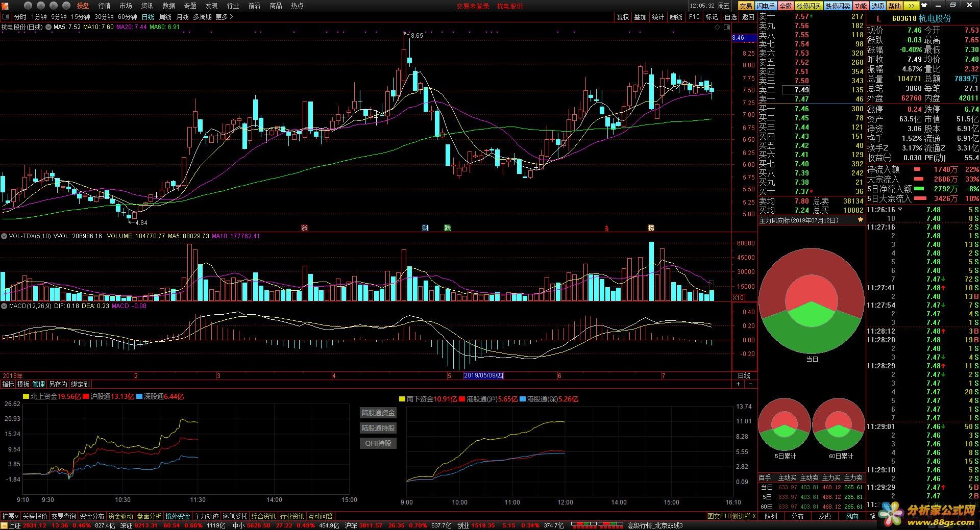Go back with the round left-arrow button
Viewport: 980px width, 530px height.
coord(41,6)
